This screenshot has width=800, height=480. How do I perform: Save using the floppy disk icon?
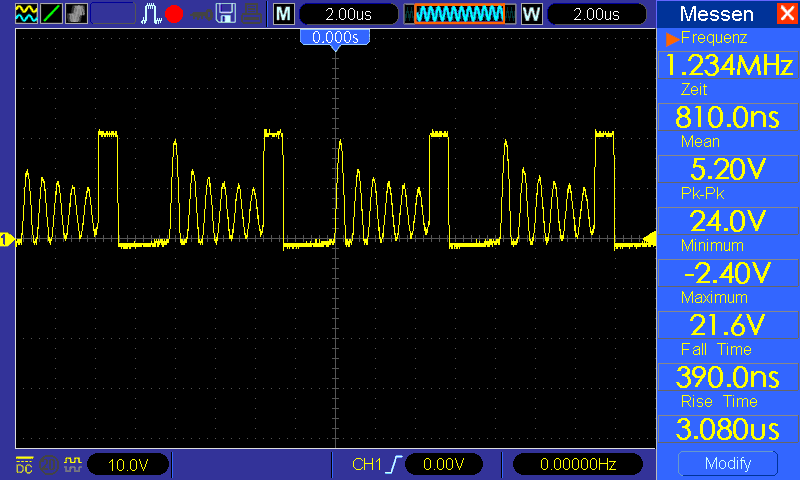226,13
